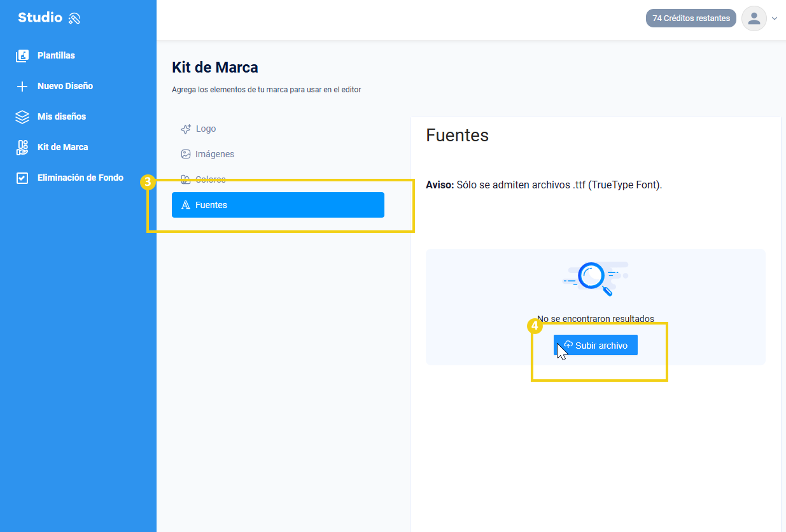786x532 pixels.
Task: Click the plus icon beside Nuevo Diseño
Action: point(22,86)
